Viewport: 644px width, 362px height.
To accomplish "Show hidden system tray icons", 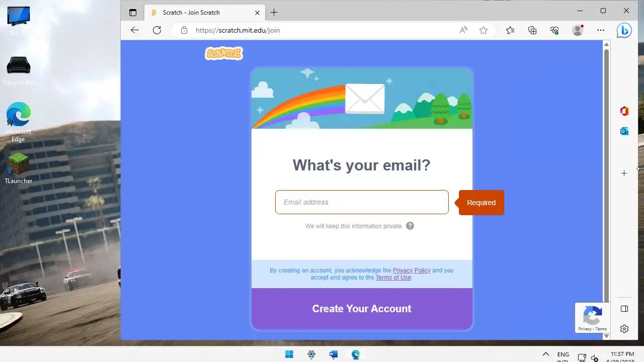I will pos(545,354).
